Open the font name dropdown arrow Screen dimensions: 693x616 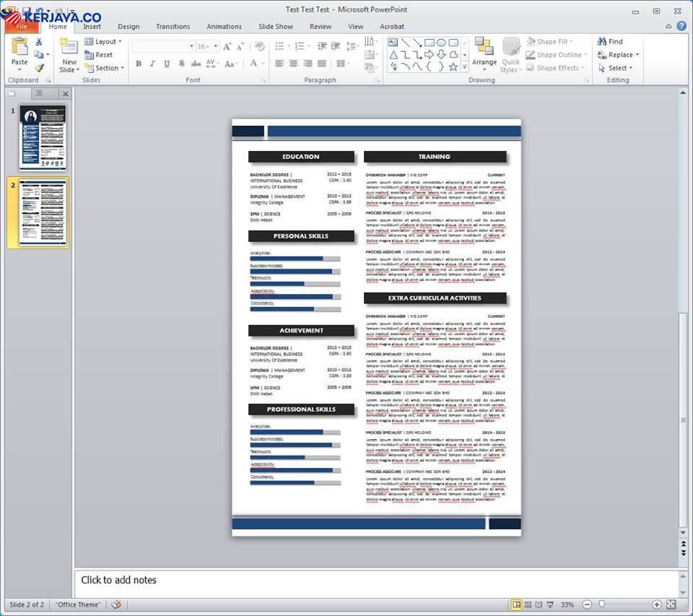(x=191, y=46)
